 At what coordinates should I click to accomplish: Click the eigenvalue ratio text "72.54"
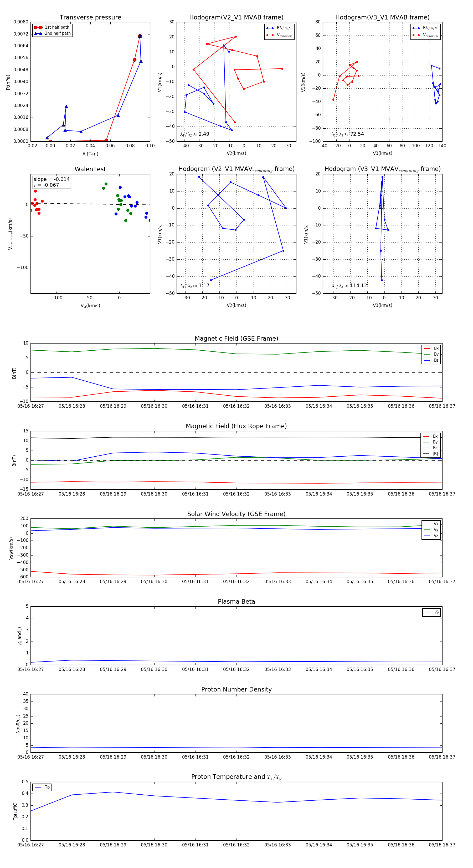click(x=357, y=134)
